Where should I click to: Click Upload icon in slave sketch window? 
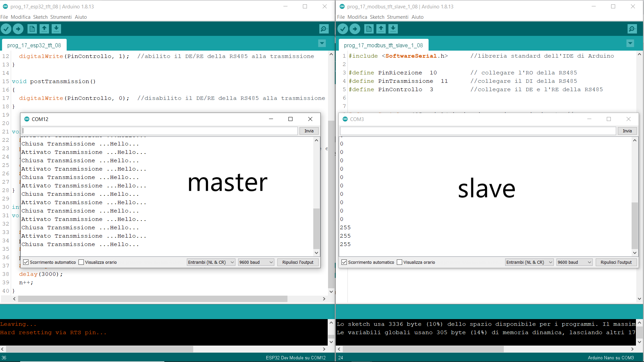coord(355,29)
